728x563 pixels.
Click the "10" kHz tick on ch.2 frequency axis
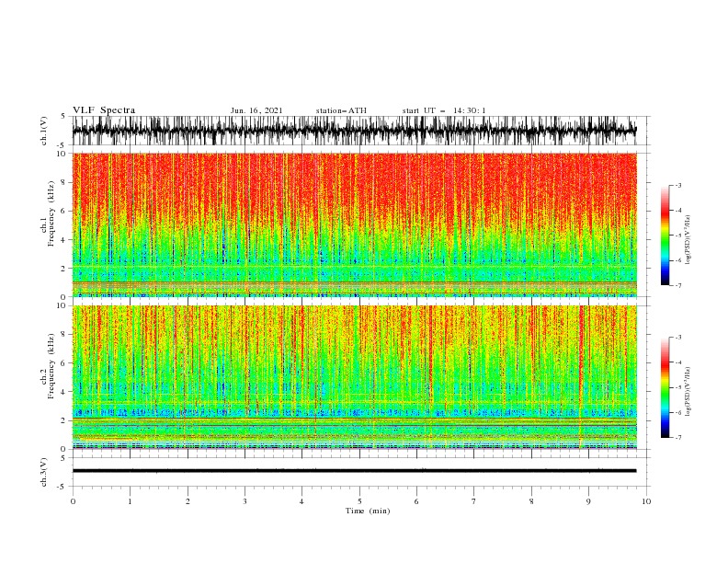(x=62, y=305)
